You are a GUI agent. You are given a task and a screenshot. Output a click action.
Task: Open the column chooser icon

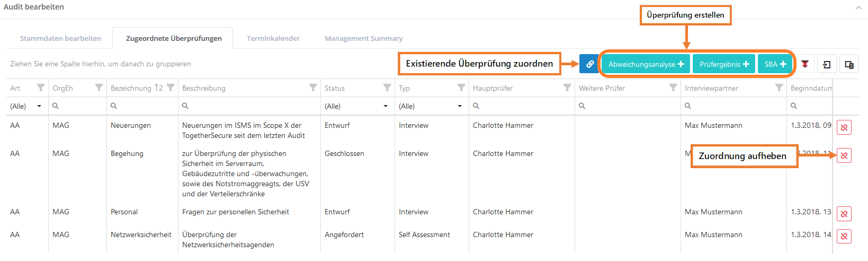point(849,65)
